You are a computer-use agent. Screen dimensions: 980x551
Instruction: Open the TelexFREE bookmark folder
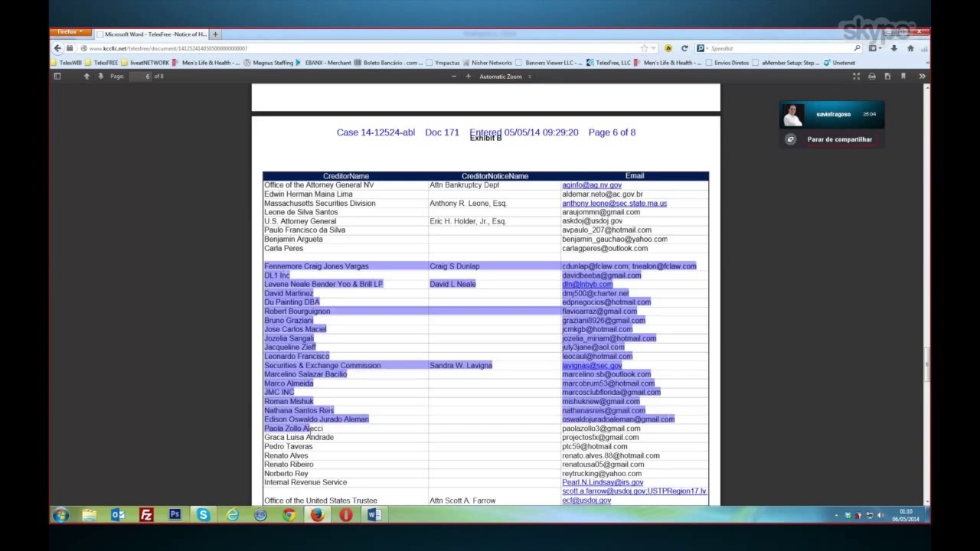102,63
